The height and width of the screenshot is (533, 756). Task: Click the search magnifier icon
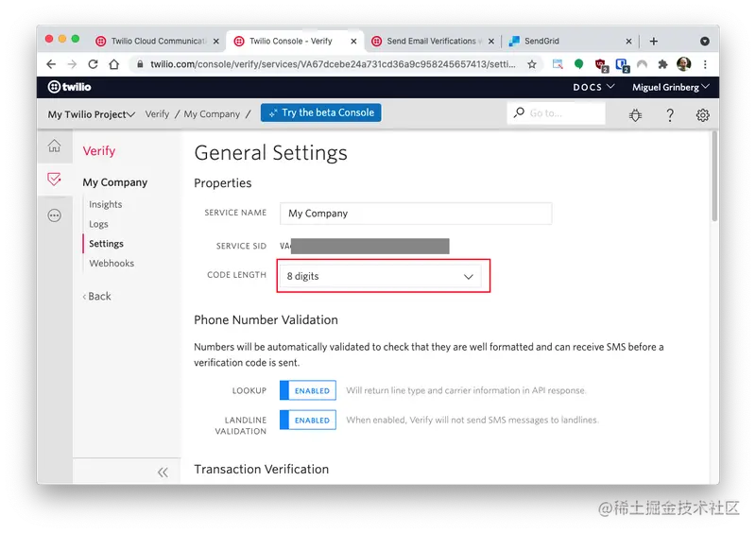click(x=519, y=112)
